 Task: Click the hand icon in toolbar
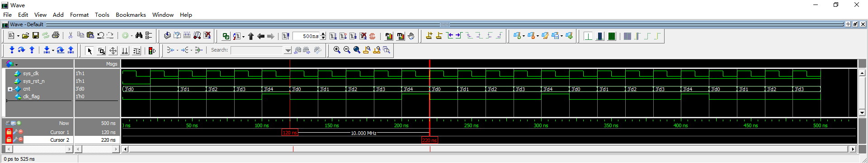point(411,36)
